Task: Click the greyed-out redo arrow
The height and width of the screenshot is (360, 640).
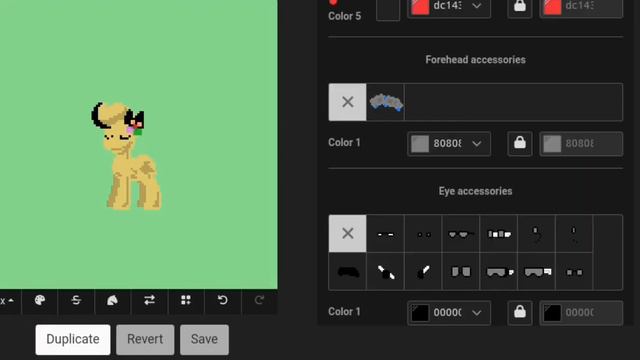Action: tap(259, 301)
